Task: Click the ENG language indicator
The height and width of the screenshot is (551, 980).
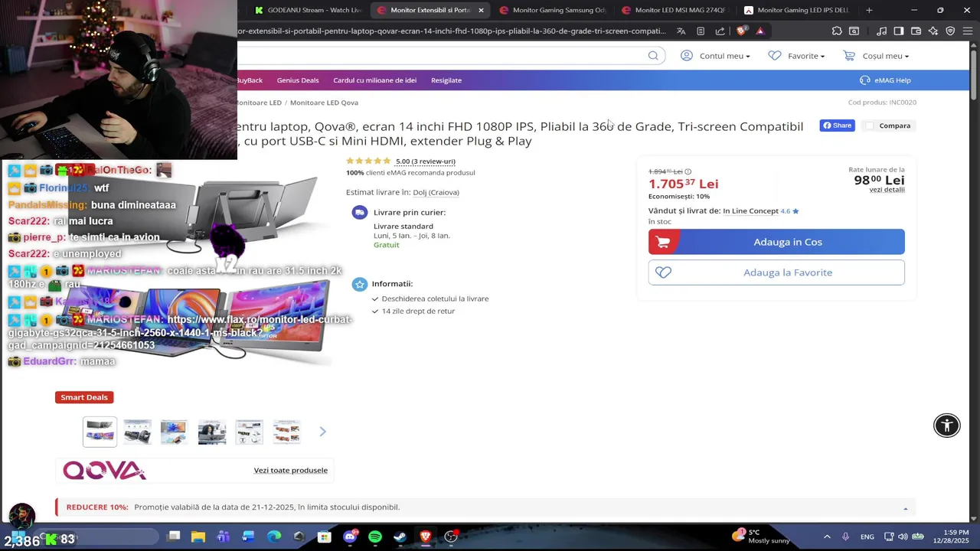Action: pyautogui.click(x=867, y=537)
